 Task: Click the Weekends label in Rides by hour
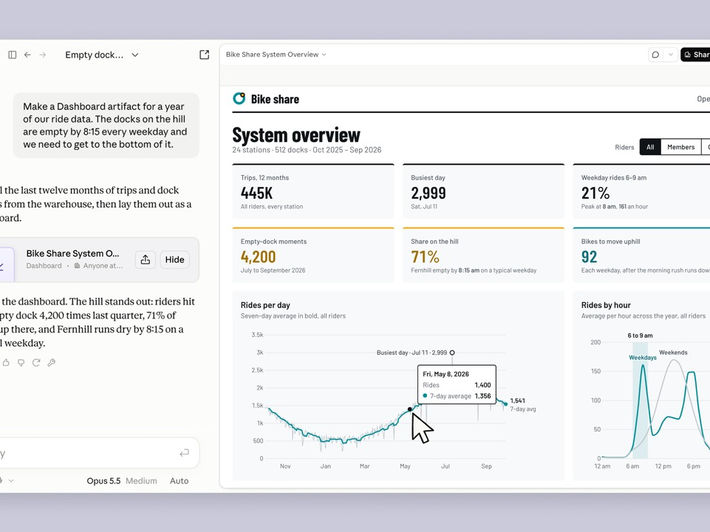[x=673, y=352]
